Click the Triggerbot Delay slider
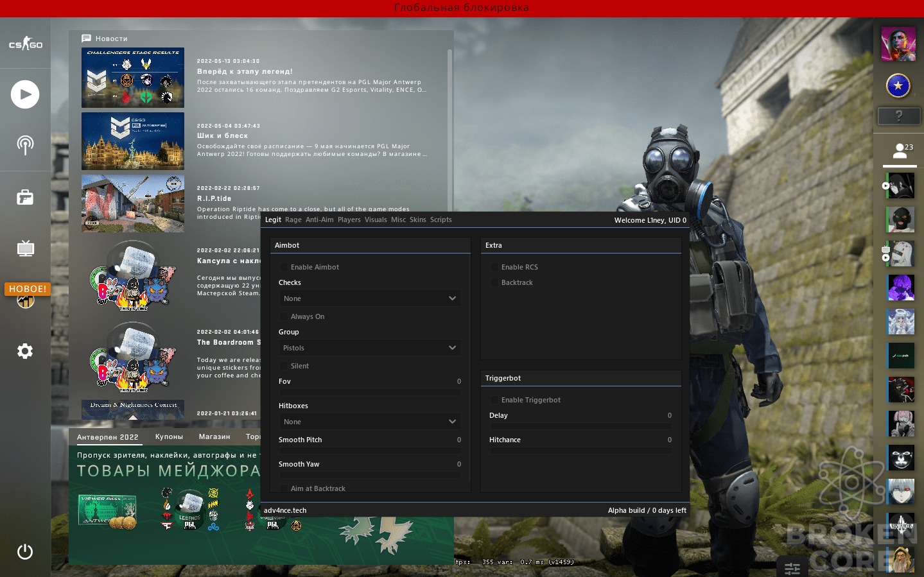924x577 pixels. tap(580, 426)
